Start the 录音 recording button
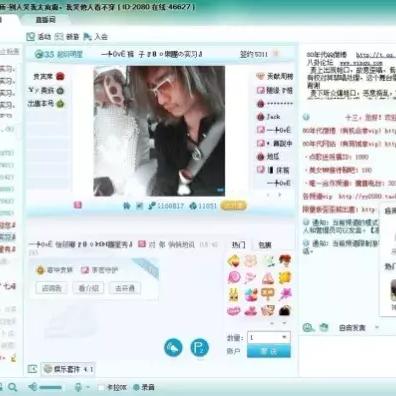The width and height of the screenshot is (396, 396). click(144, 387)
